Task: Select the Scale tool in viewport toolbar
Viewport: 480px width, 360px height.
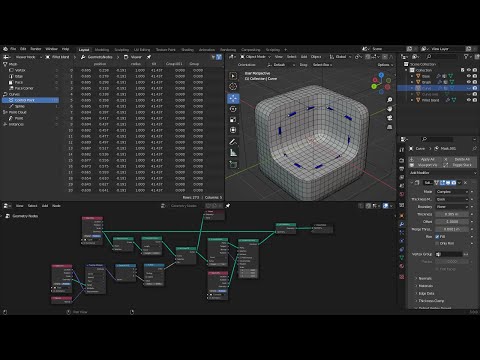Action: point(233,120)
